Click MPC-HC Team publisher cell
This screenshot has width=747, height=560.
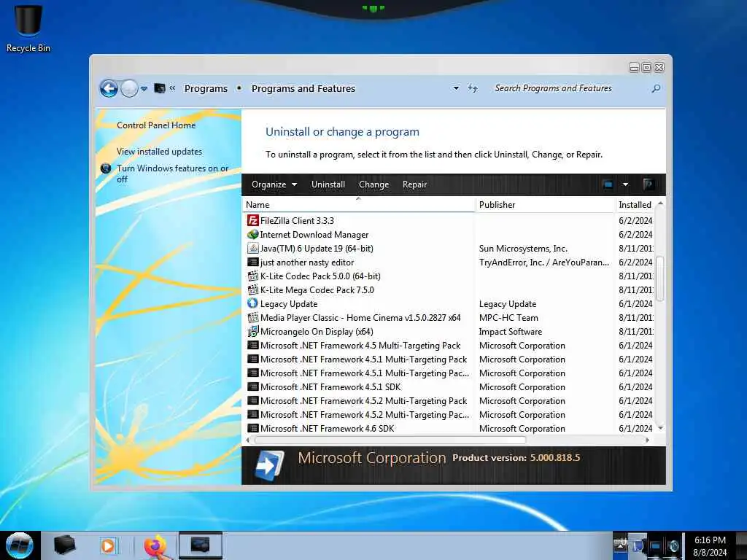click(508, 318)
